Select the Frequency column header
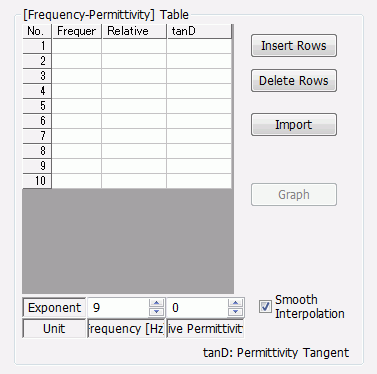Viewport: 377px width, 374px height. [77, 31]
